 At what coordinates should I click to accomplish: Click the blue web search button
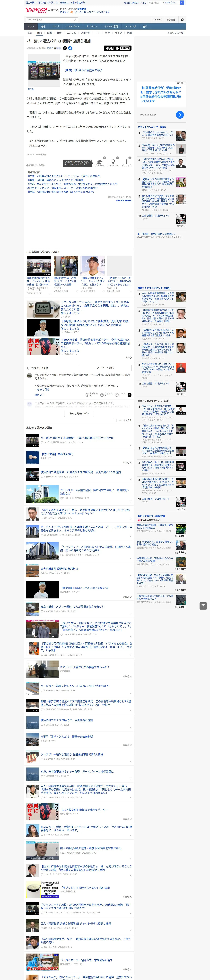(x=182, y=3)
